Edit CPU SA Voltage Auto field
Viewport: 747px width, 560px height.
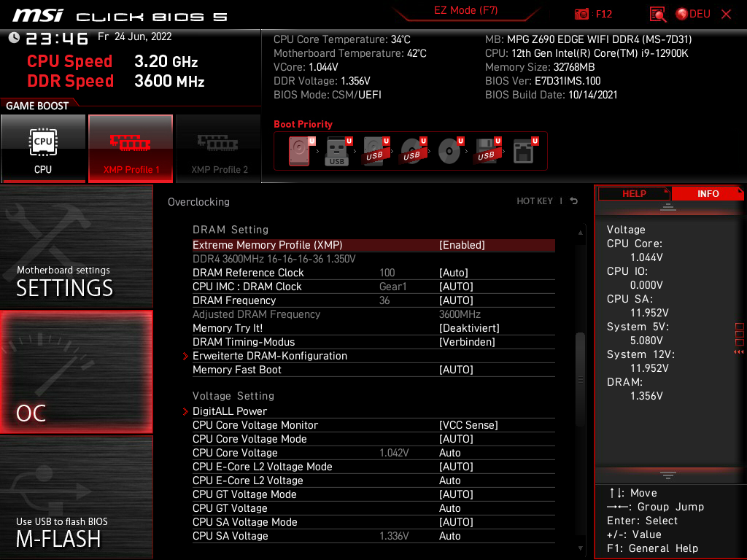point(449,536)
